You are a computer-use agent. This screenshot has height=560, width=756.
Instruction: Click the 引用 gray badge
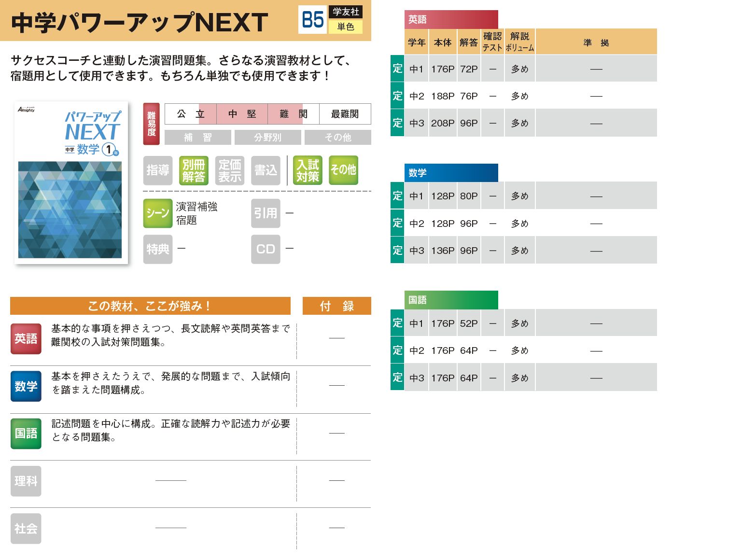(x=266, y=213)
